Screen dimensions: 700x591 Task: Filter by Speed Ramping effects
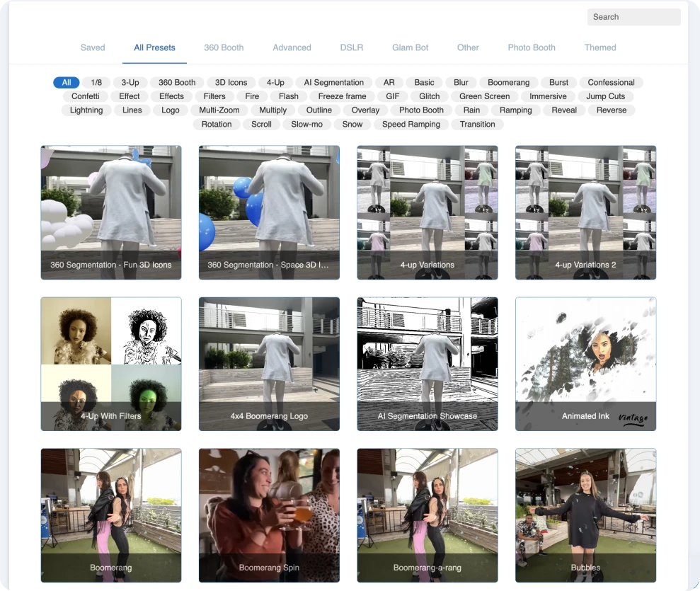click(411, 124)
